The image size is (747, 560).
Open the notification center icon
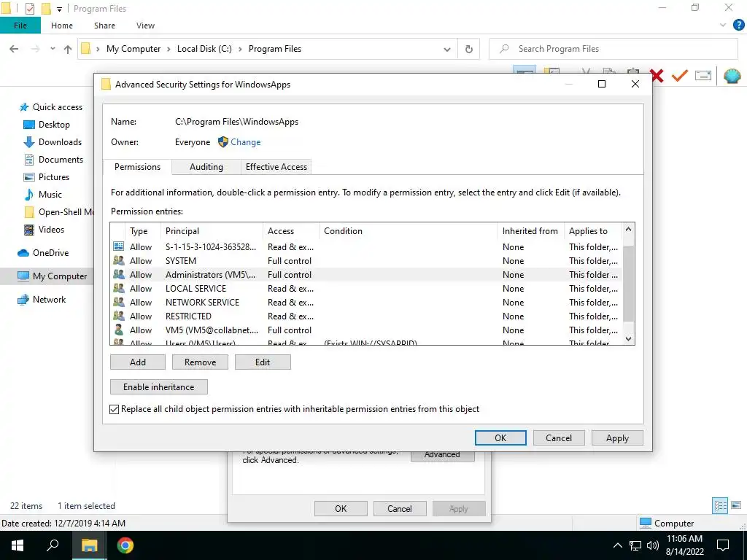tap(723, 545)
